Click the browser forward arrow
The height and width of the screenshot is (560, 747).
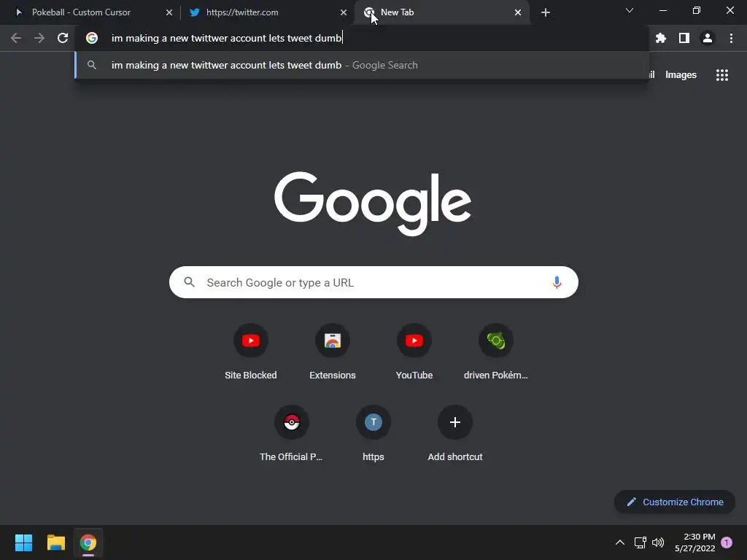point(39,38)
